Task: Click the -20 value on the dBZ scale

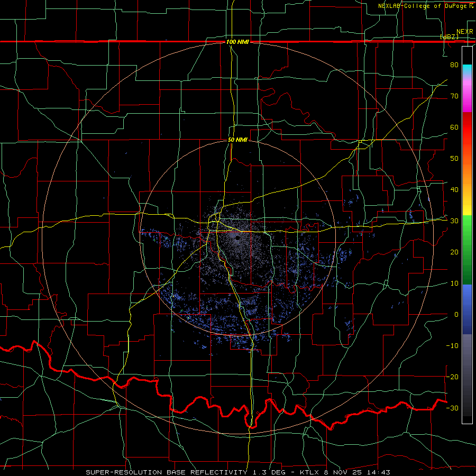Action: [x=452, y=377]
